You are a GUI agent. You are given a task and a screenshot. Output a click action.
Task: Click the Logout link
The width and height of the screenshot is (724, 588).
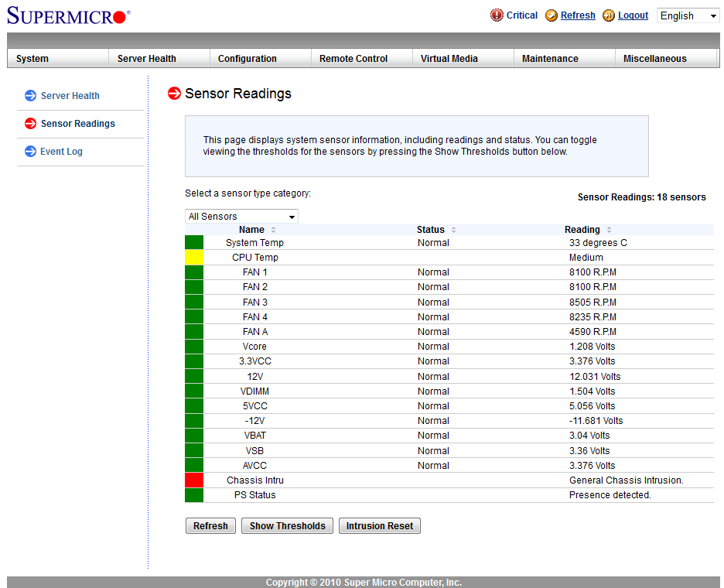[633, 15]
